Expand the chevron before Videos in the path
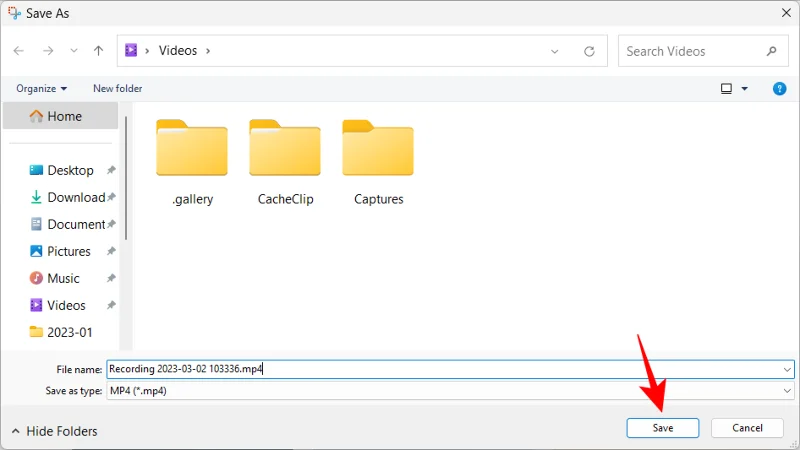Viewport: 800px width, 450px height. 147,51
